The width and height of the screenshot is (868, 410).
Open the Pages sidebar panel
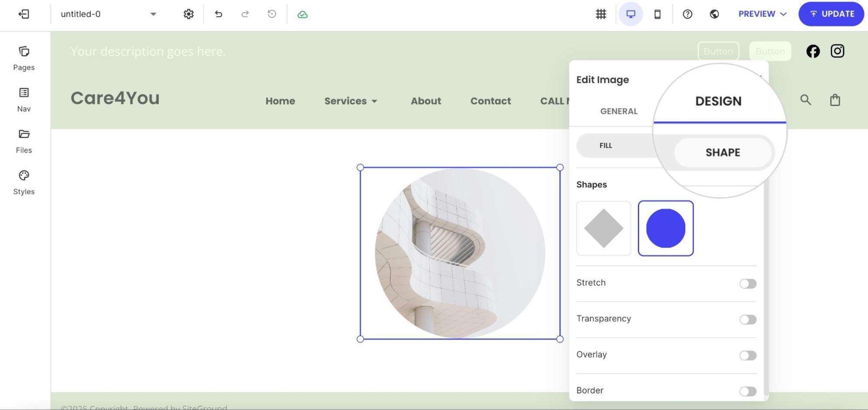pos(24,59)
